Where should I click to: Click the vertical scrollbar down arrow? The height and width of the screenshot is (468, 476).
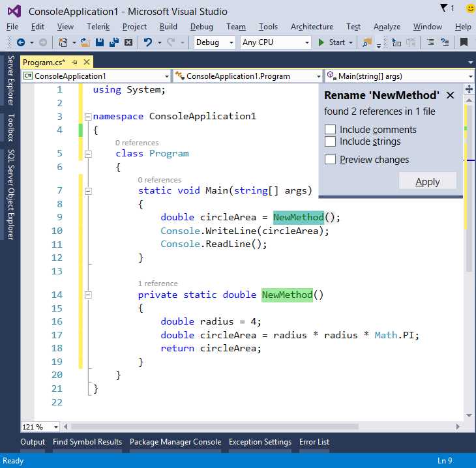pyautogui.click(x=469, y=415)
